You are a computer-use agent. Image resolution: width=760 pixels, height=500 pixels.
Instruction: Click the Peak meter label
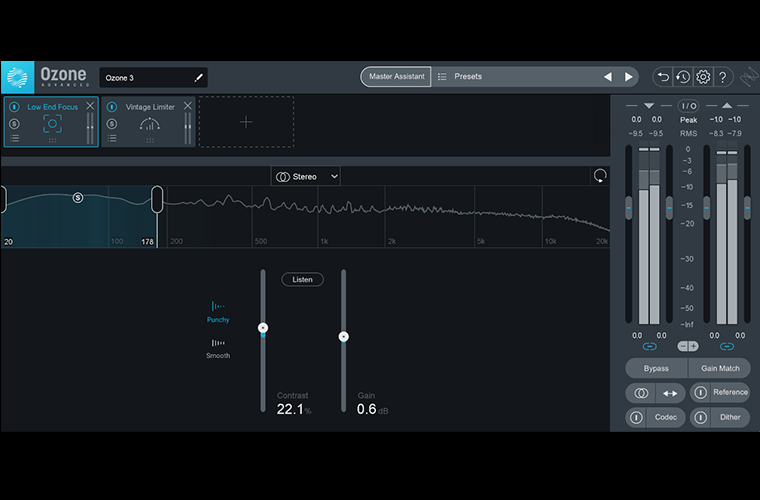[688, 120]
